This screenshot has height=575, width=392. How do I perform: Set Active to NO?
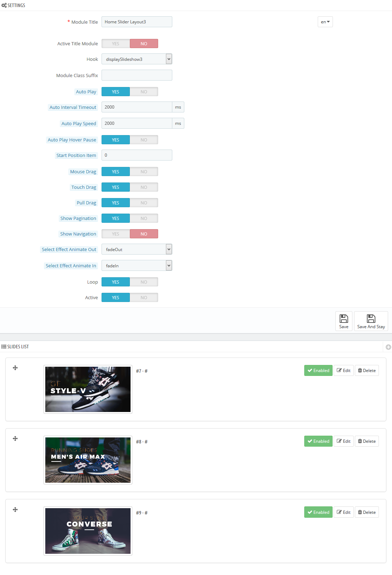(144, 297)
